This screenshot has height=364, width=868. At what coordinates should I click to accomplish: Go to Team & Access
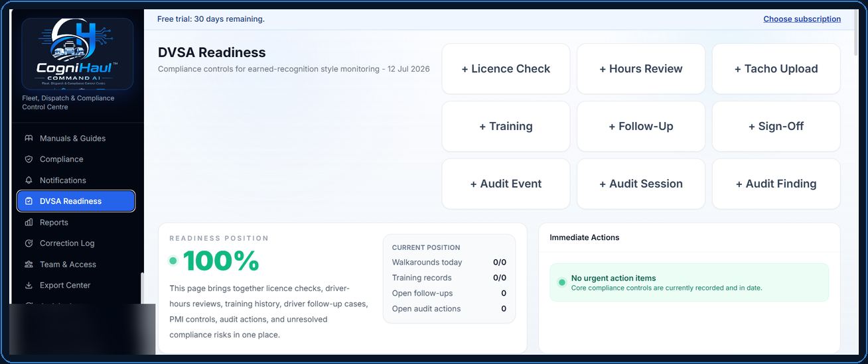click(76, 265)
